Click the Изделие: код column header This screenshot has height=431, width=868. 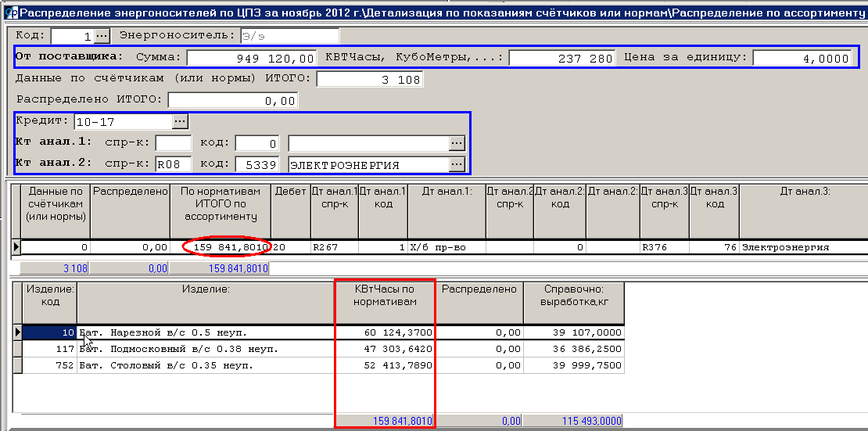pyautogui.click(x=50, y=303)
